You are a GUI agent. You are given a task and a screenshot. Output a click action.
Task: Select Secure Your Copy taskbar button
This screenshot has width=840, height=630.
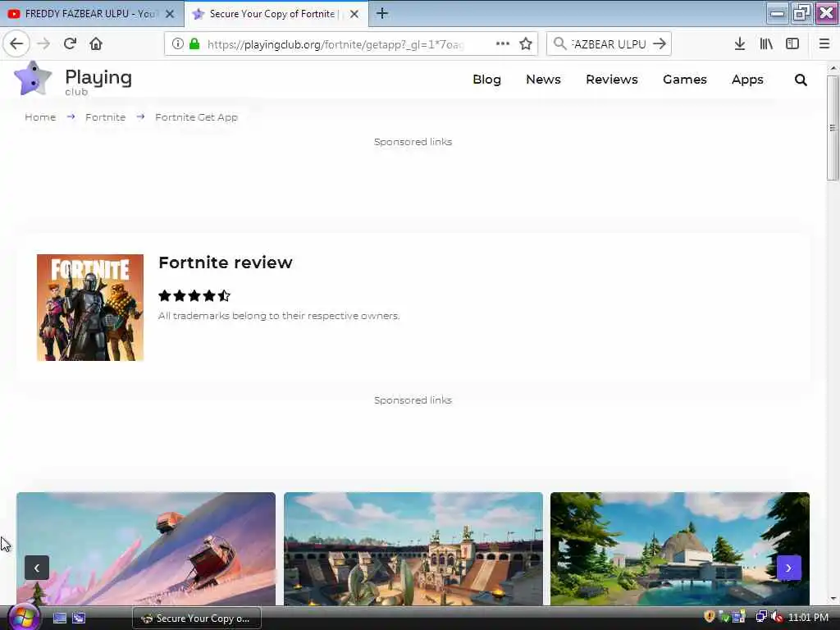pyautogui.click(x=197, y=619)
